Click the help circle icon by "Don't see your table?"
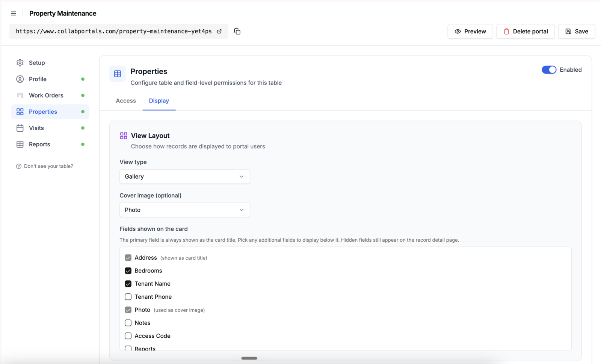 coord(19,166)
